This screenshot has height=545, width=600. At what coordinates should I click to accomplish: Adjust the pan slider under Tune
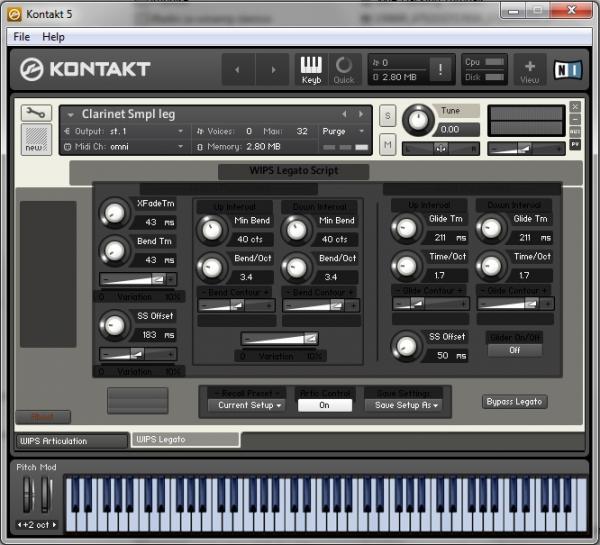(x=440, y=148)
